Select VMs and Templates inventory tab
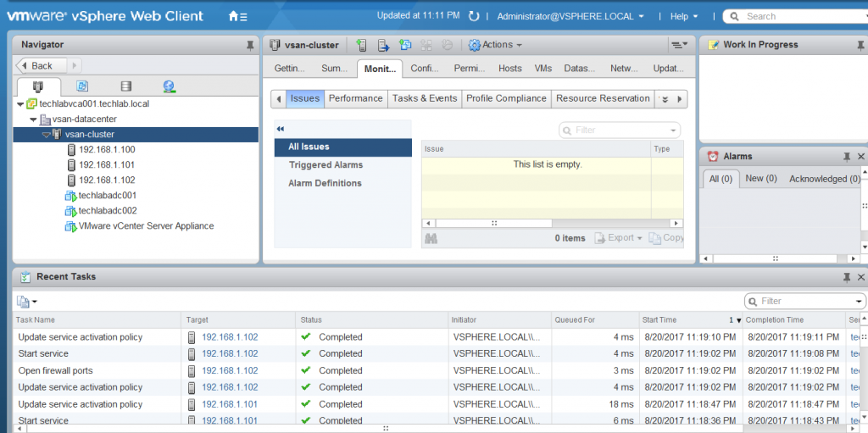 pos(82,86)
